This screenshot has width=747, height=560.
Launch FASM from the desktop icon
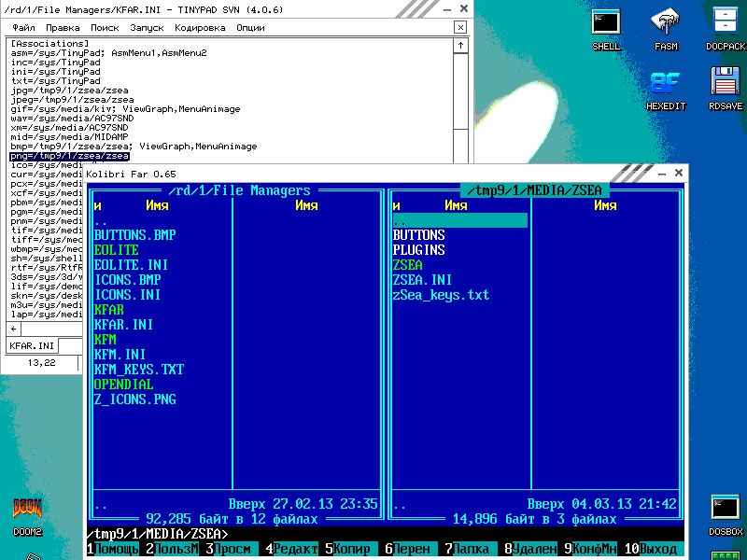(665, 23)
